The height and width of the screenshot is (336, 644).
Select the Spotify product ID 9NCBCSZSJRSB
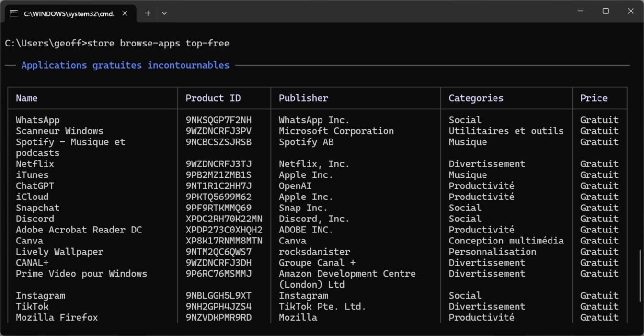coord(219,142)
